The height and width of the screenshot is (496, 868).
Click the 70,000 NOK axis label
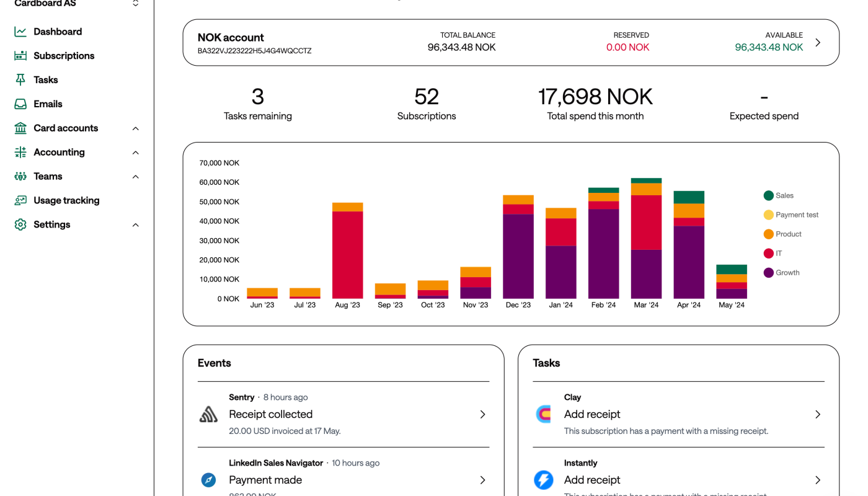pyautogui.click(x=219, y=163)
